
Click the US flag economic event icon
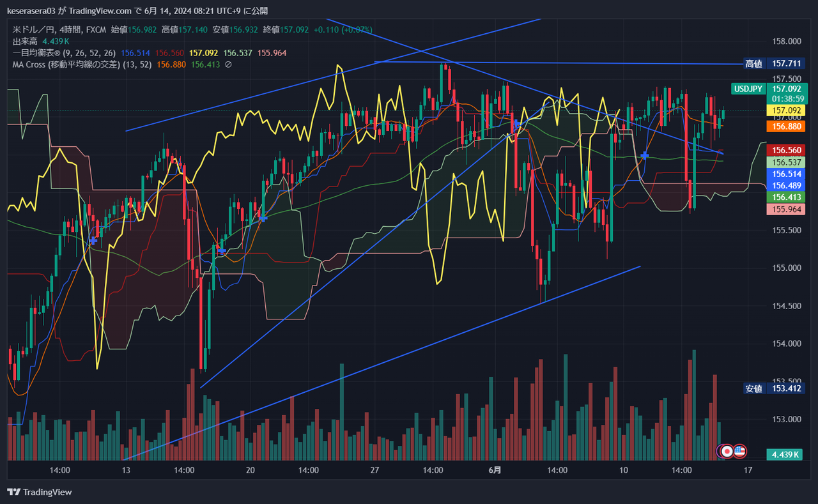739,451
